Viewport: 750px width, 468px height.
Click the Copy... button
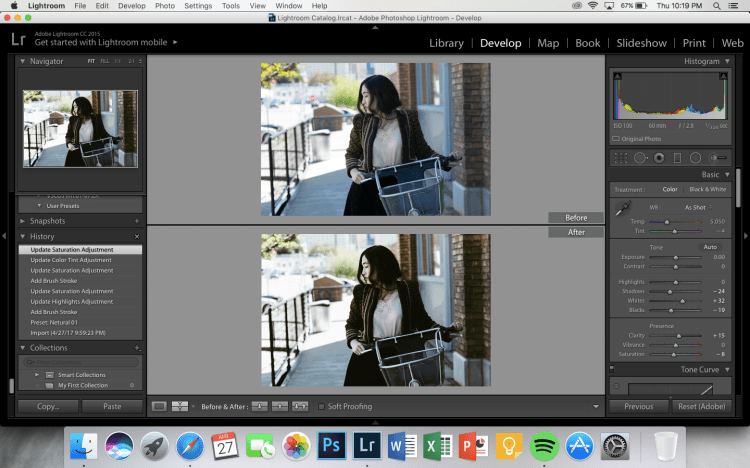[48, 406]
